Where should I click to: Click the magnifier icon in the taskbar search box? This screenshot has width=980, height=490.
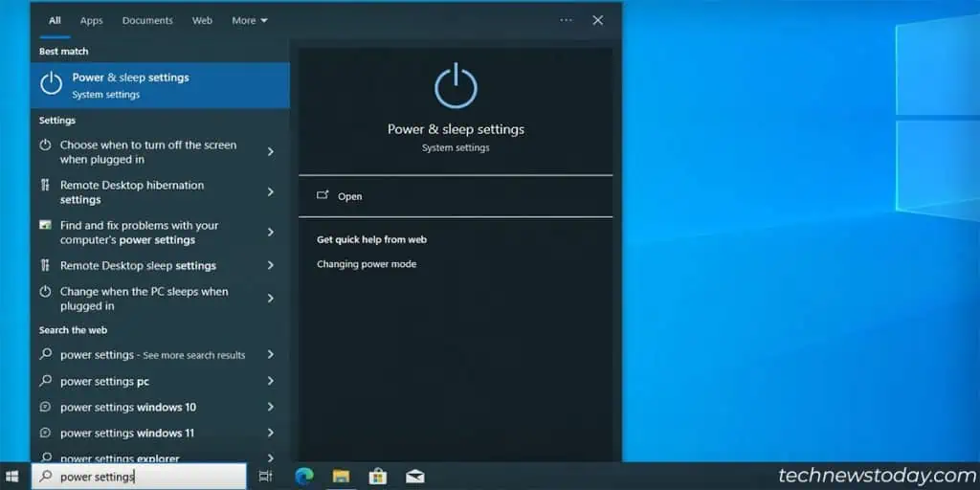pos(46,477)
